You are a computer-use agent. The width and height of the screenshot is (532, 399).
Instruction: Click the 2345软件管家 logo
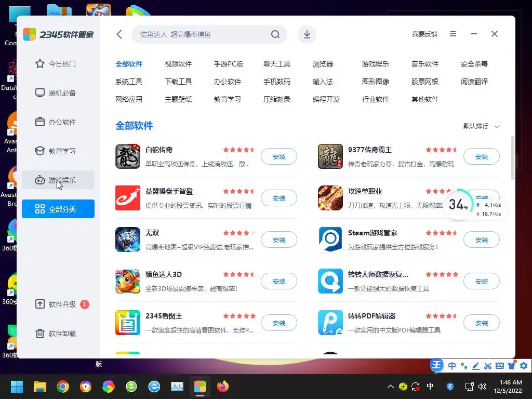tap(58, 34)
